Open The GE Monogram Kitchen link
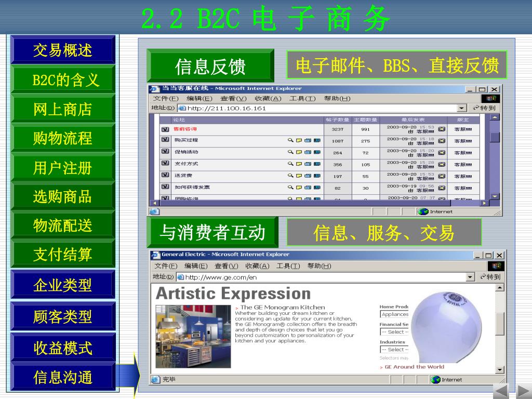532x399 pixels. coord(283,308)
